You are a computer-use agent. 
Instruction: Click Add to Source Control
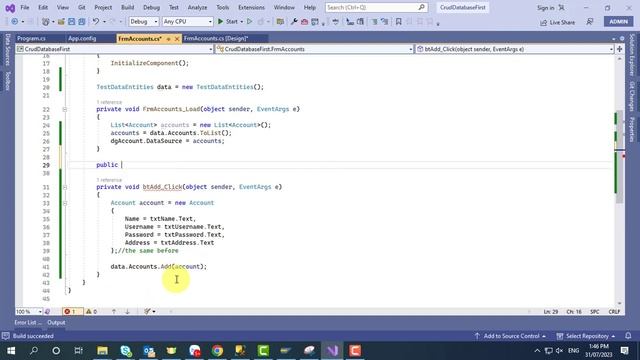[x=511, y=336]
